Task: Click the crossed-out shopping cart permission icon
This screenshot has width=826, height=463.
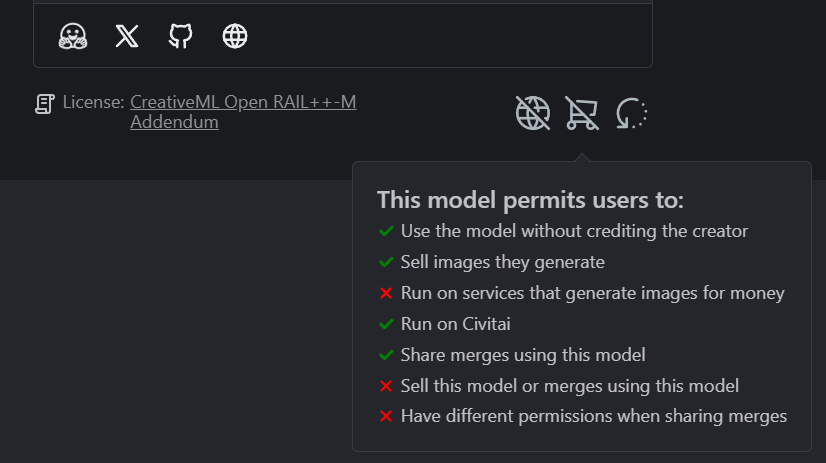Action: coord(582,114)
